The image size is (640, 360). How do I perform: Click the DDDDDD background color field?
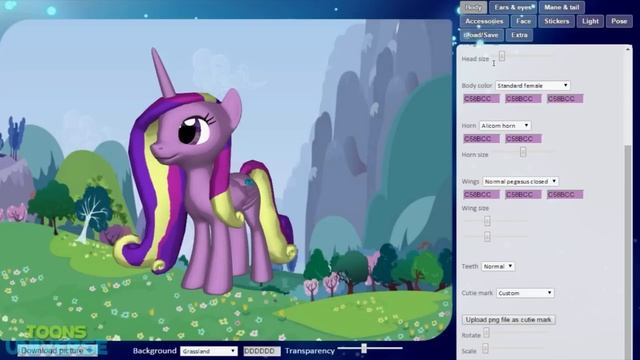point(262,351)
